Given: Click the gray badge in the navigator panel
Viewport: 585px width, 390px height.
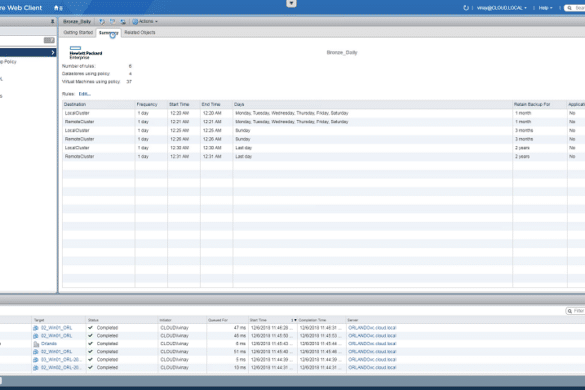Looking at the screenshot, I should point(49,40).
